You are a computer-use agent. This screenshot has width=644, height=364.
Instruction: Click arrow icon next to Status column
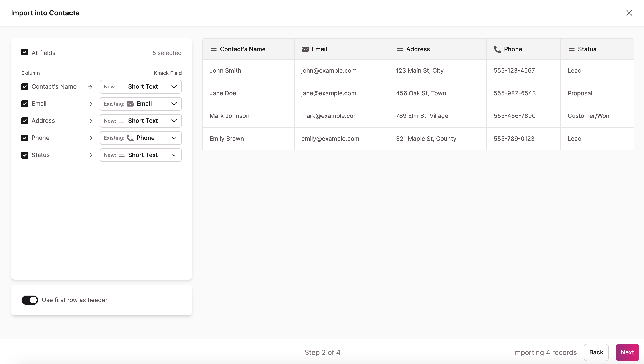pyautogui.click(x=90, y=155)
